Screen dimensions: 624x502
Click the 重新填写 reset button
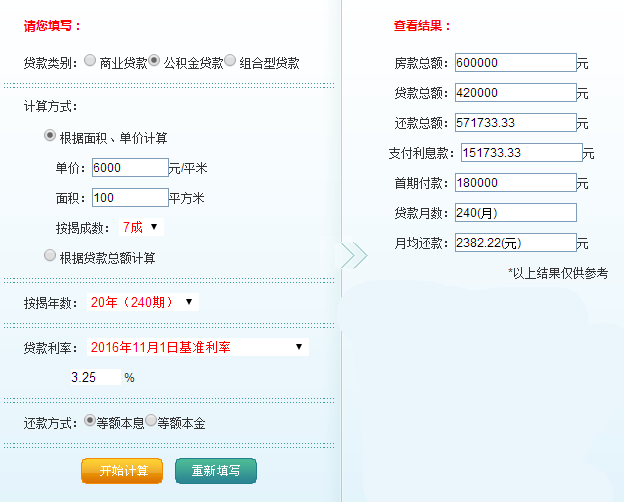coord(216,471)
